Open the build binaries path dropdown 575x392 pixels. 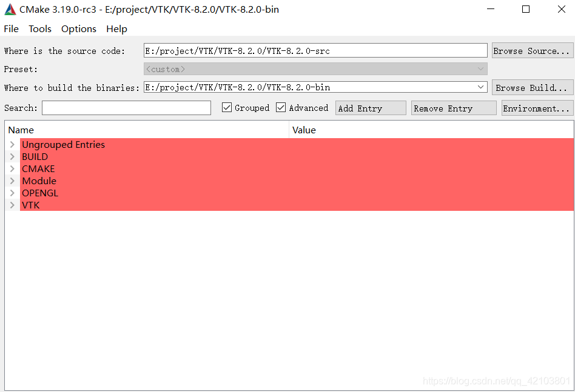[x=481, y=87]
